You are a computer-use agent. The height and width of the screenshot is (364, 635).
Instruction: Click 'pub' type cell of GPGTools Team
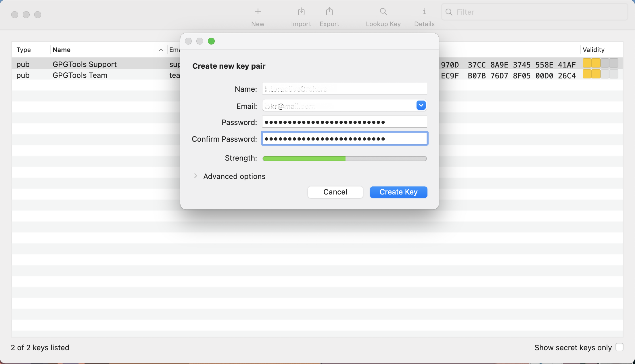23,75
